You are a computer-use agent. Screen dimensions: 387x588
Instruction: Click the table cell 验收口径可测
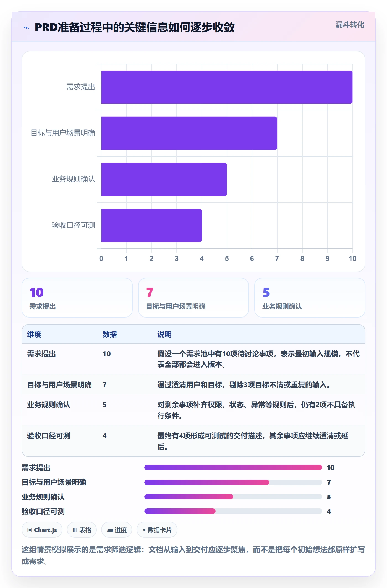tap(49, 436)
